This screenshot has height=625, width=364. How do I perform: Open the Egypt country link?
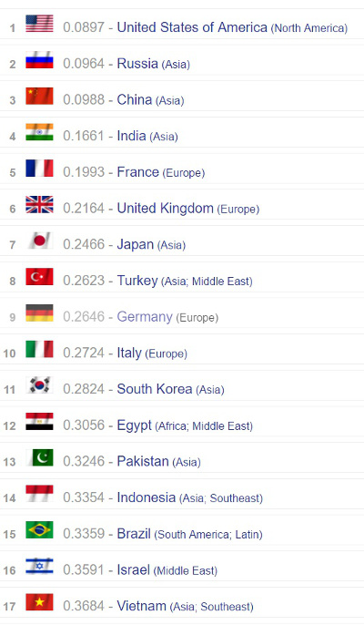click(x=134, y=425)
